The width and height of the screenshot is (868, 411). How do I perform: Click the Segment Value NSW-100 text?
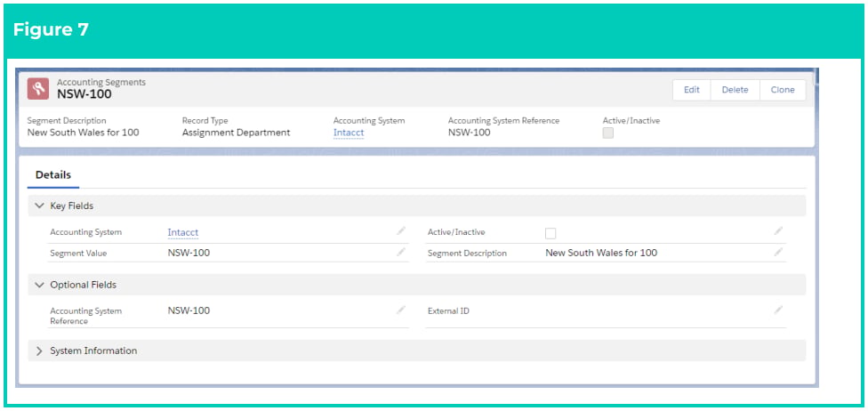coord(189,254)
